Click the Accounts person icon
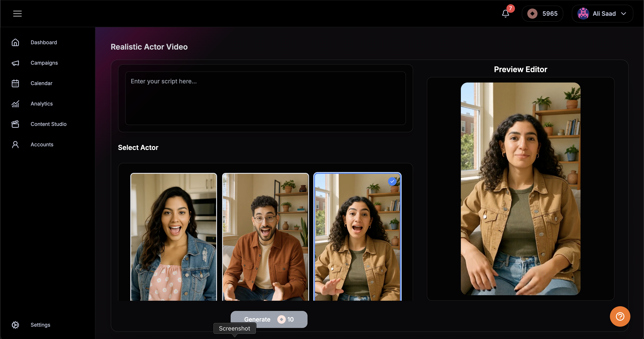 (x=15, y=145)
